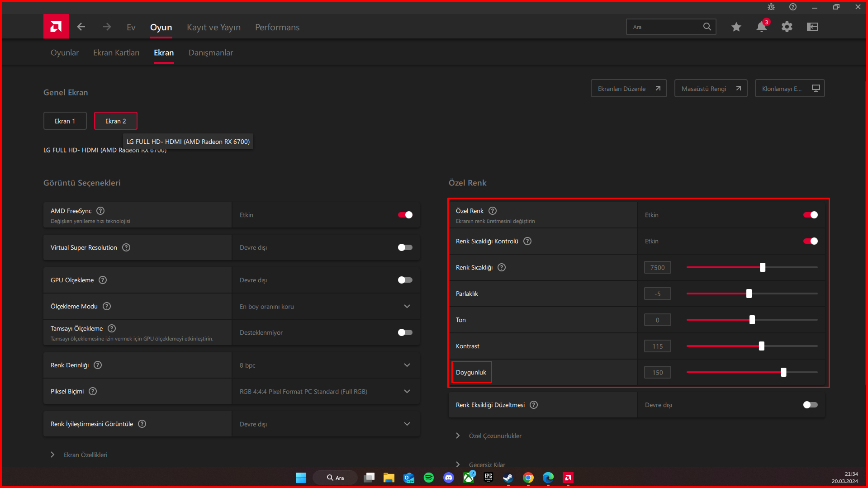Go back using the left arrow
The image size is (868, 488).
tap(81, 27)
